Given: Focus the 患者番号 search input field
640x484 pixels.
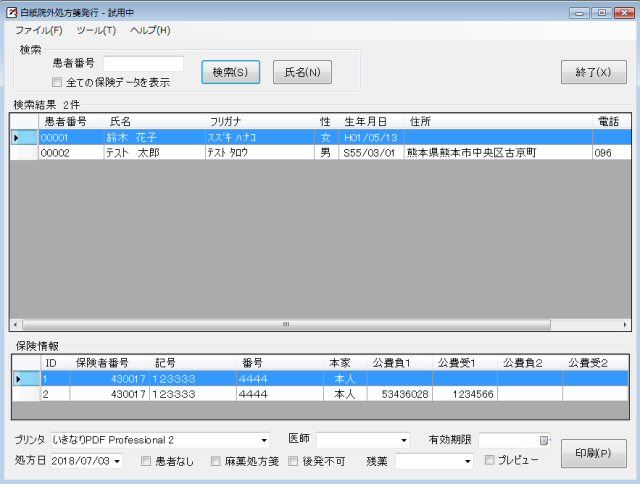Looking at the screenshot, I should (143, 63).
